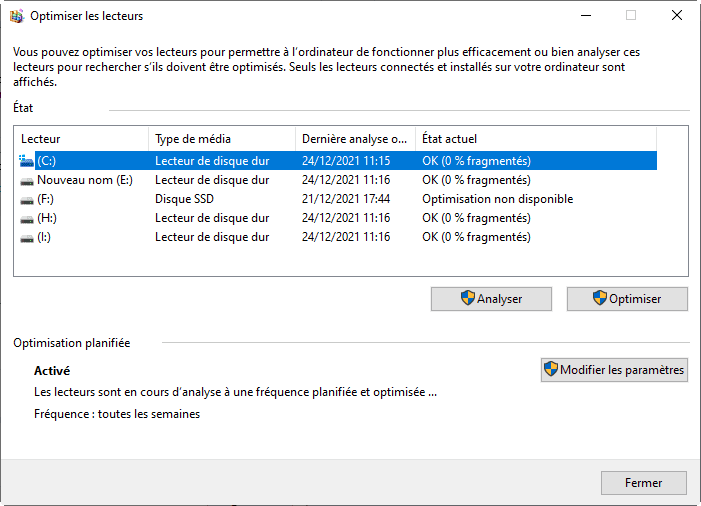The image size is (701, 506).
Task: Close the window with the X button
Action: point(677,16)
